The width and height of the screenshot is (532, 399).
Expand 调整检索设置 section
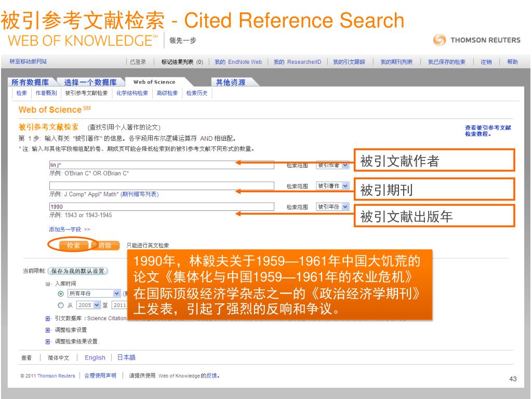click(48, 330)
